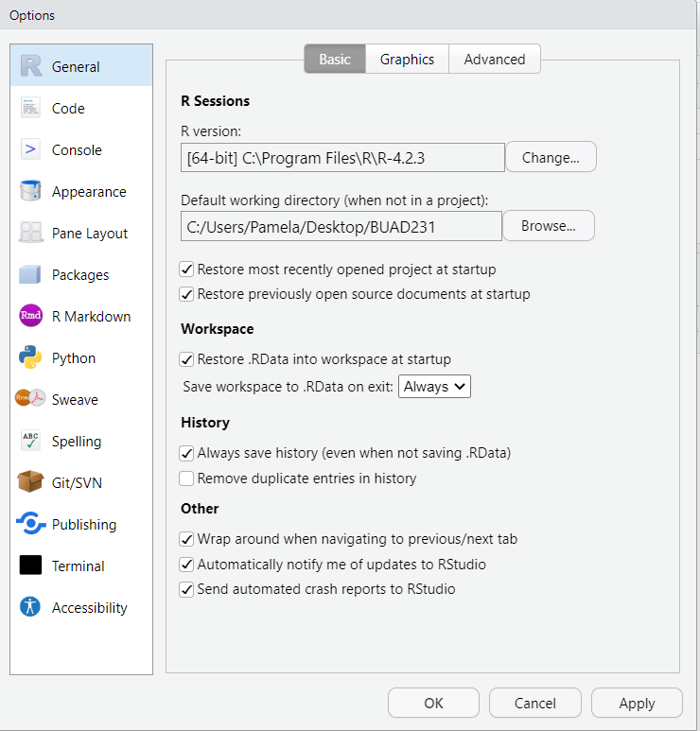Disable Send automated crash reports to RStudio

(x=186, y=590)
